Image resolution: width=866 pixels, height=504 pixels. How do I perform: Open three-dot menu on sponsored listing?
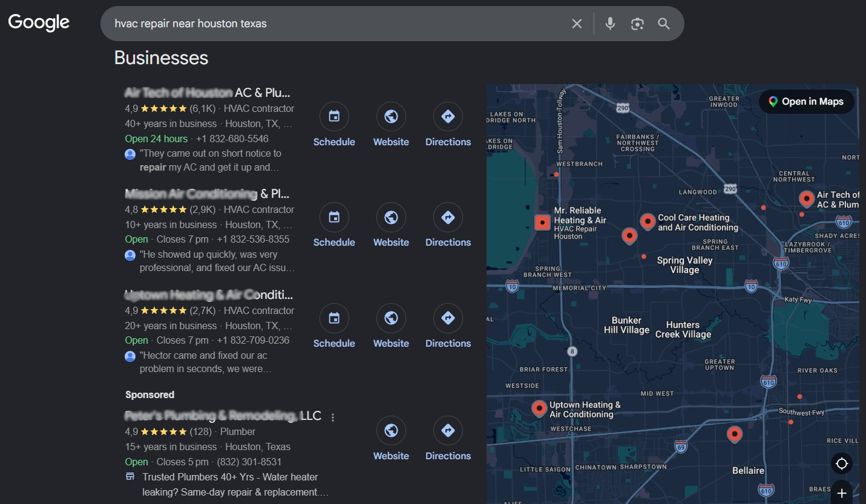pos(333,417)
